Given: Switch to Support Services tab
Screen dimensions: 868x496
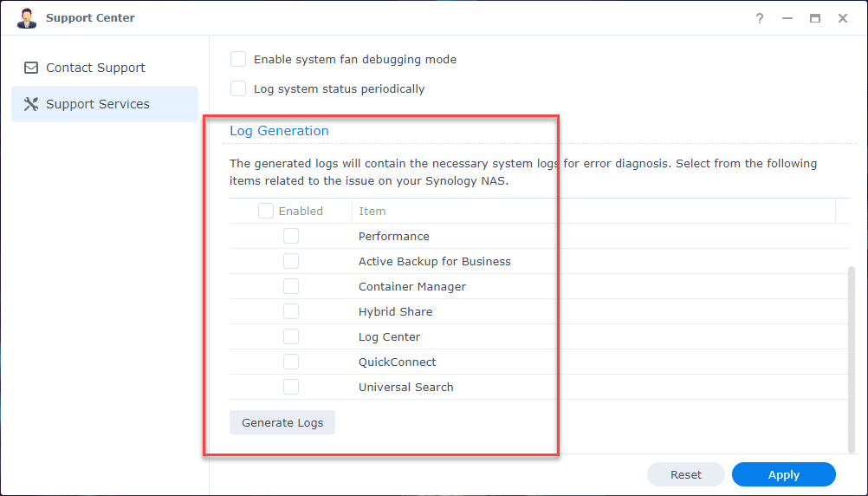Looking at the screenshot, I should coord(97,104).
